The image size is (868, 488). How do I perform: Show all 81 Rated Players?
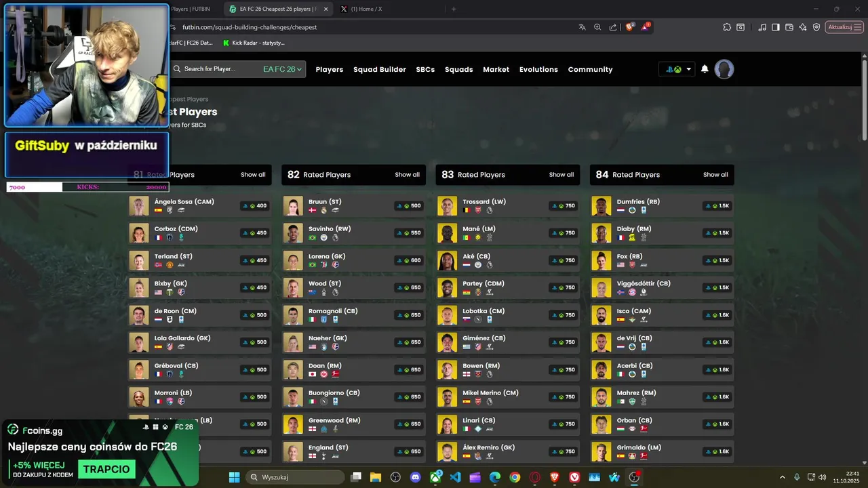253,175
